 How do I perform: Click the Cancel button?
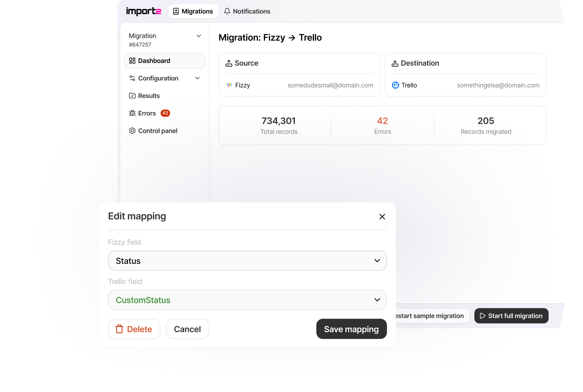pyautogui.click(x=187, y=329)
